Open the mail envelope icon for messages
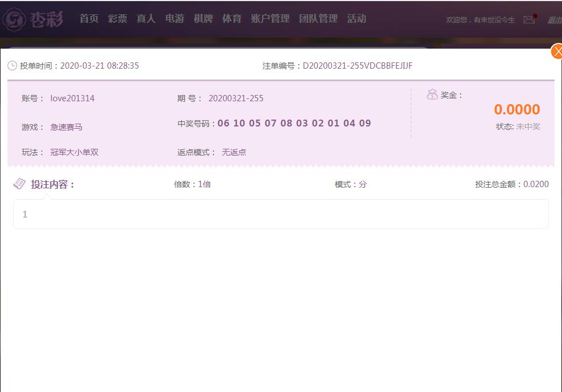This screenshot has height=392, width=562. coord(529,19)
